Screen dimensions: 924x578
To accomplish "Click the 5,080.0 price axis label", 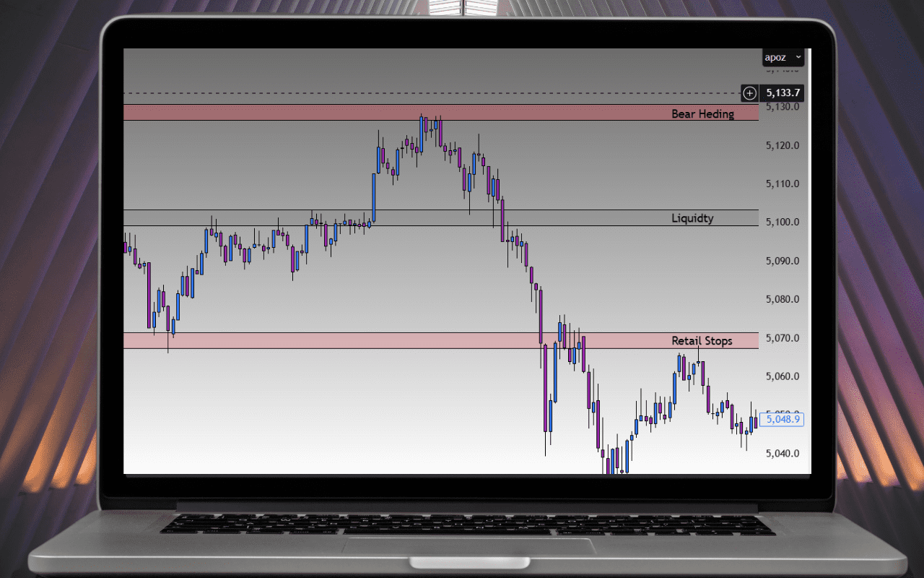I will (x=783, y=299).
